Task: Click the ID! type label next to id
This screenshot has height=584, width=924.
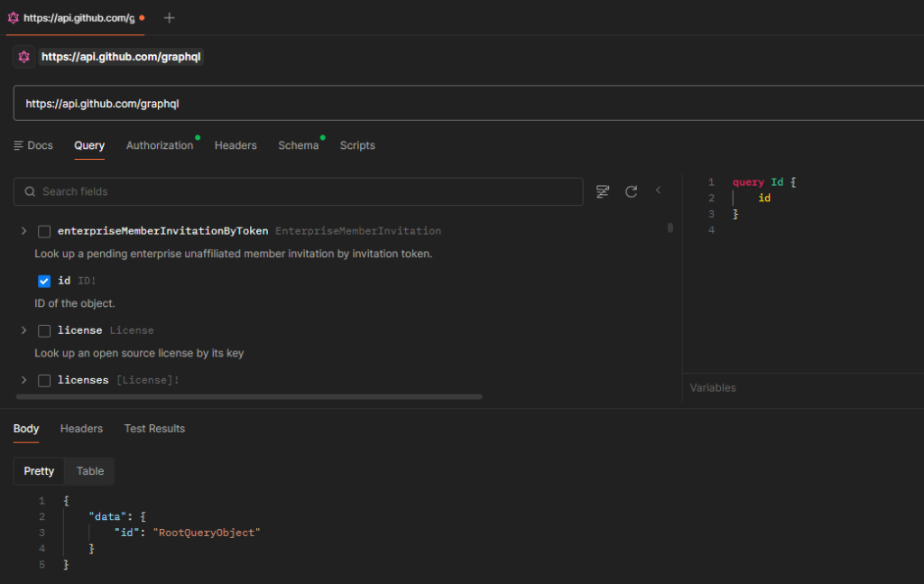Action: (x=87, y=281)
